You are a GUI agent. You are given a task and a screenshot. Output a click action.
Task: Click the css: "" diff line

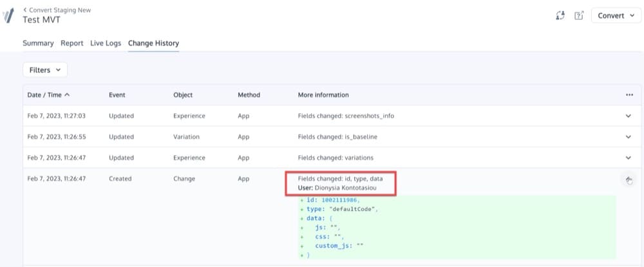pos(322,237)
